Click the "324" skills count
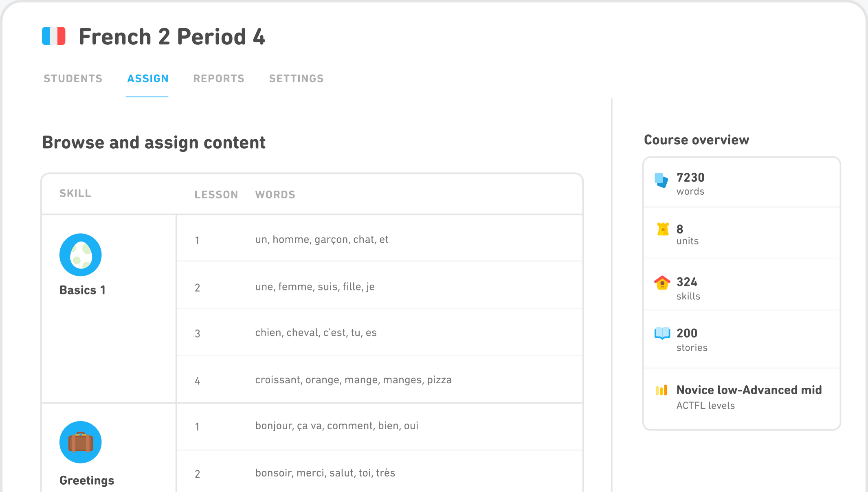 [687, 282]
